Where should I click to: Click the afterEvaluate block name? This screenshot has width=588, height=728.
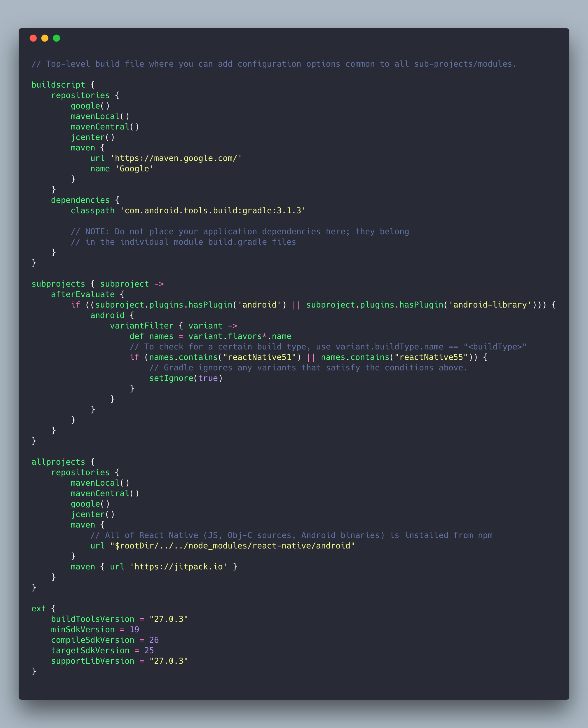click(x=83, y=294)
